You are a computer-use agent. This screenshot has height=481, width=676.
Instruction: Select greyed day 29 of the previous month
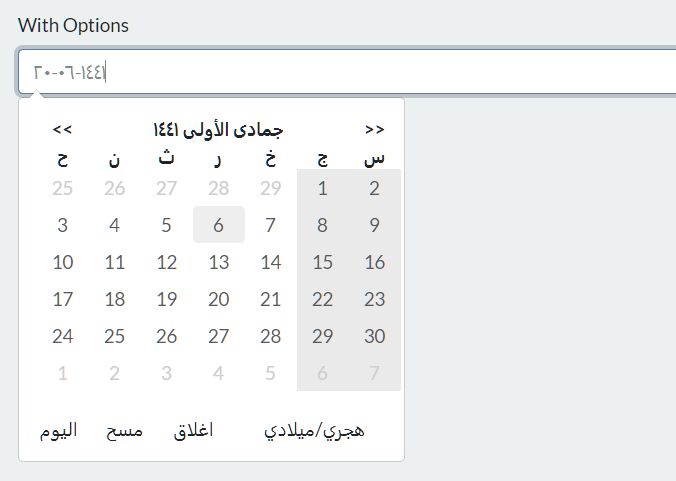click(x=270, y=188)
